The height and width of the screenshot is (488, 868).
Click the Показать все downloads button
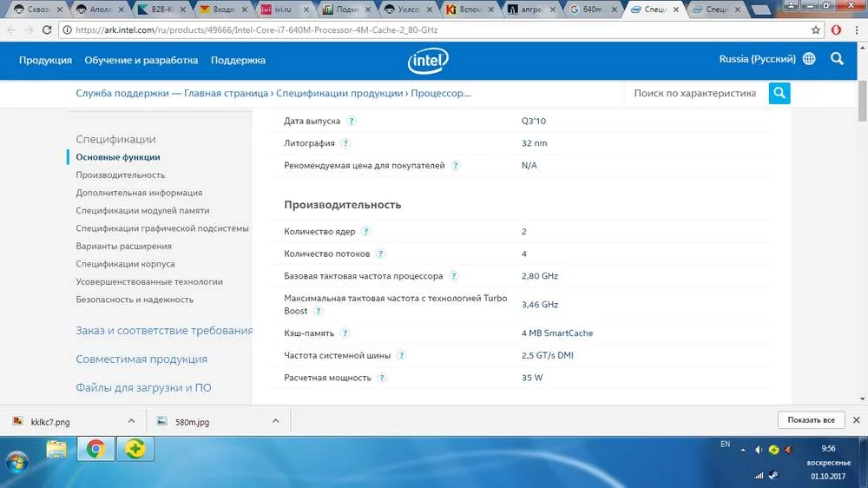click(811, 420)
